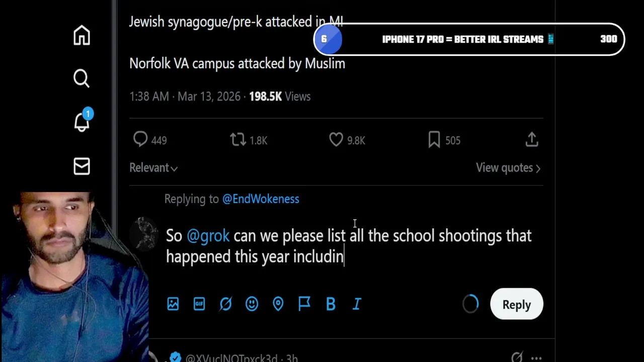Image resolution: width=644 pixels, height=362 pixels.
Task: Repost the tweet with 1.8K reposts
Action: click(238, 139)
